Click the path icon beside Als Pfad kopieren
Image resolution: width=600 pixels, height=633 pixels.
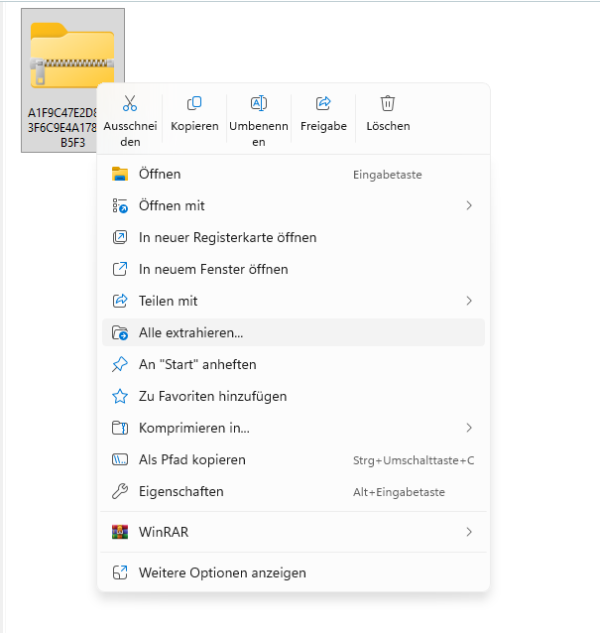coord(120,460)
